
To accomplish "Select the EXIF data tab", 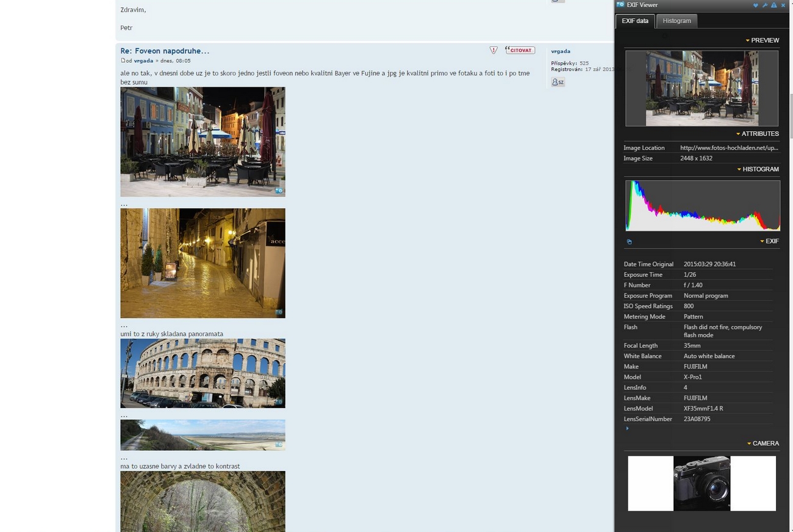I will (x=634, y=21).
